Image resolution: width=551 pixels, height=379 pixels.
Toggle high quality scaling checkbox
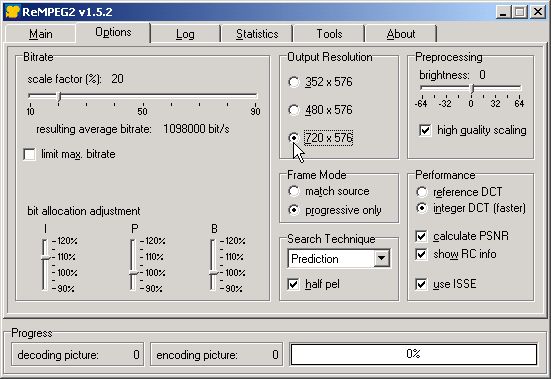425,130
